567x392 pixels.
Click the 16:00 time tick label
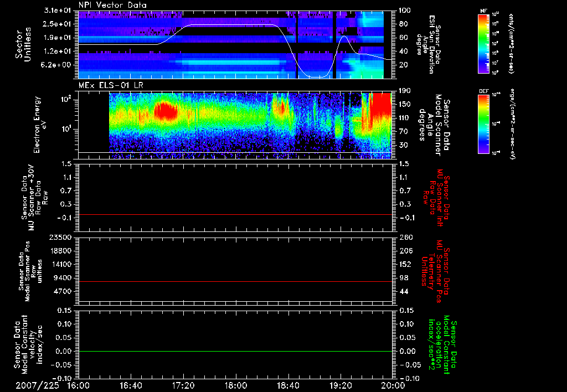pos(79,385)
